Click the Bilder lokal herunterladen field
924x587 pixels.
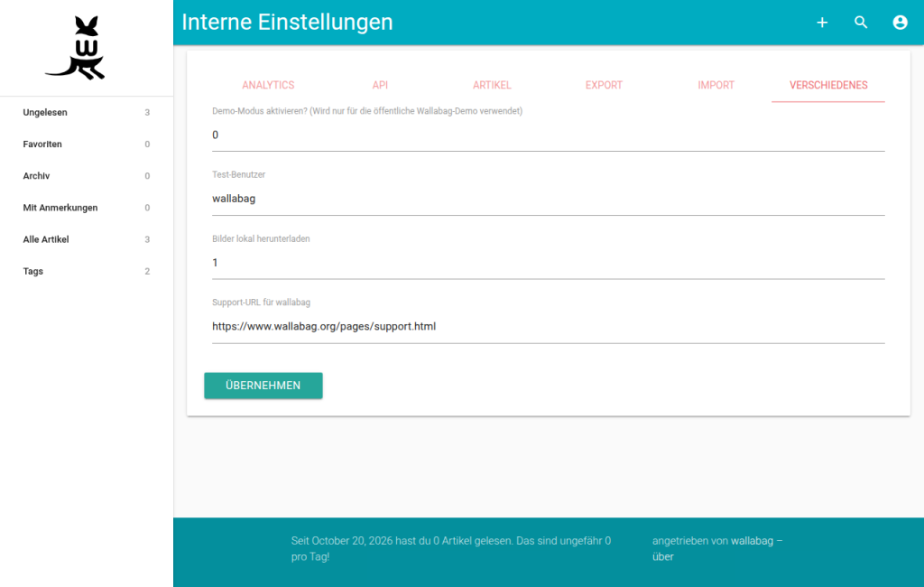[548, 263]
